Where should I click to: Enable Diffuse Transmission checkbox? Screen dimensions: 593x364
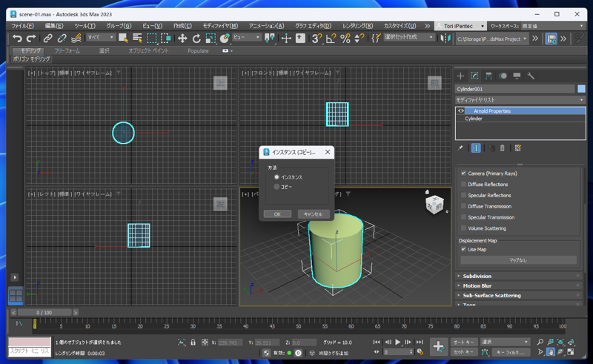[464, 206]
